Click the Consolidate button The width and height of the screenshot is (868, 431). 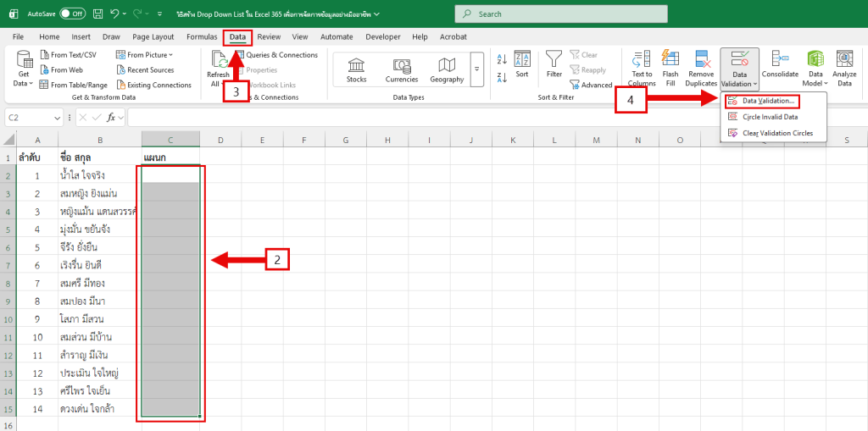pos(780,65)
